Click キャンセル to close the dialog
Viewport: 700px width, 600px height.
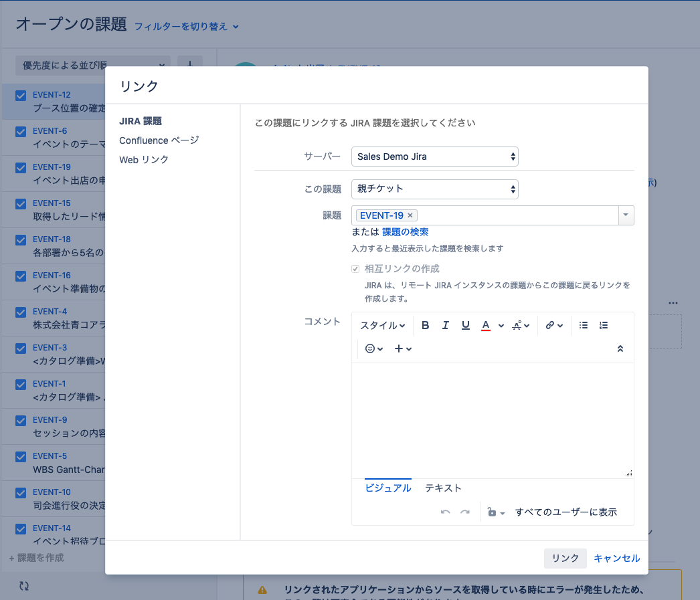tap(616, 558)
